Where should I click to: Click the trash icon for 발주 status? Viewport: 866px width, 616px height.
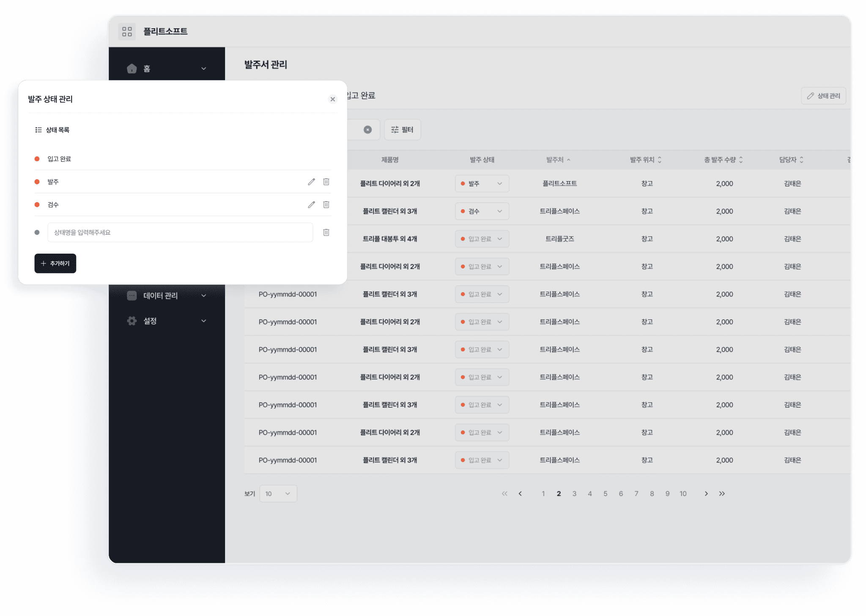click(326, 182)
